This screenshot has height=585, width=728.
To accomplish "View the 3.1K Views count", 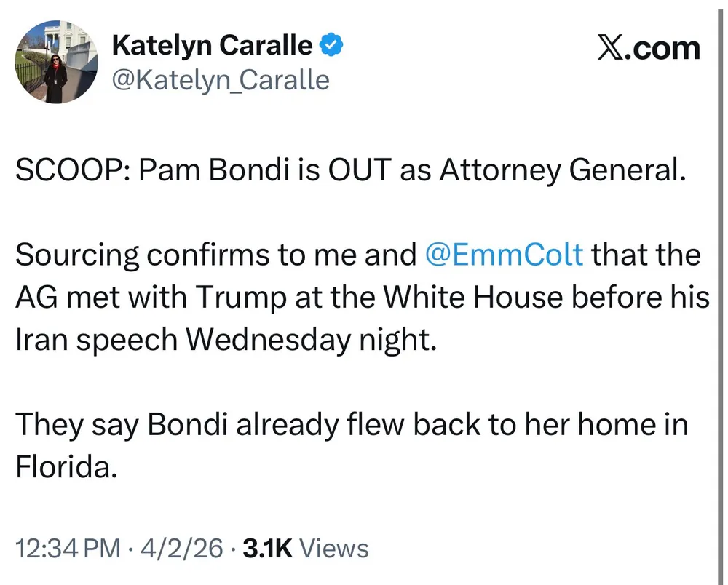I will click(305, 548).
